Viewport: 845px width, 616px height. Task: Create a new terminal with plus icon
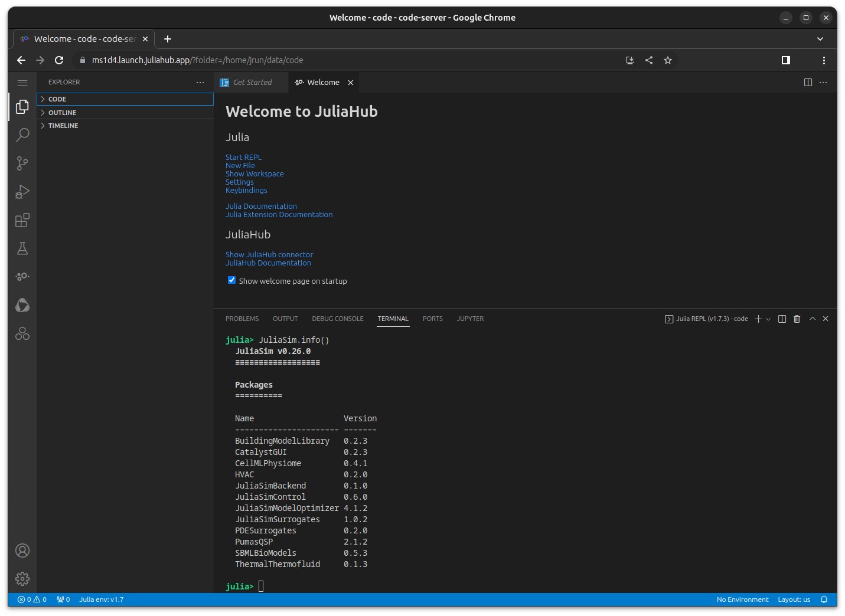click(758, 319)
